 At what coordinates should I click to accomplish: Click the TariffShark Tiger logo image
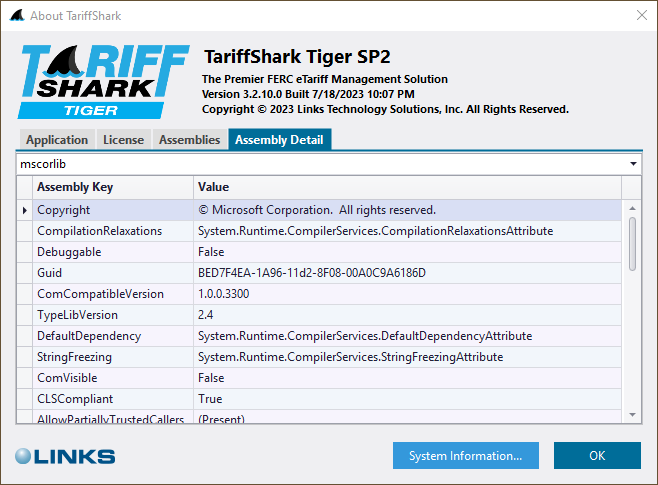104,82
